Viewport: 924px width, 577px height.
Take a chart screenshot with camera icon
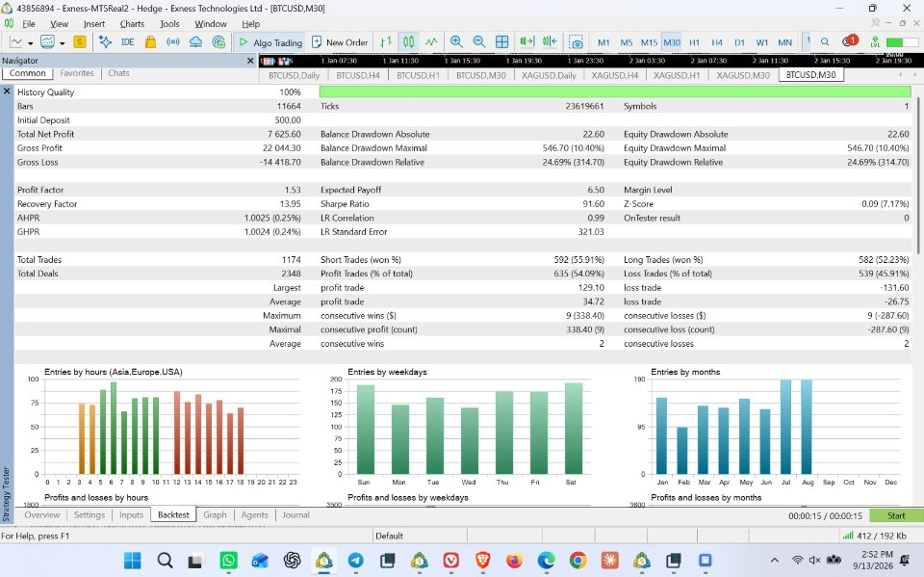point(576,42)
